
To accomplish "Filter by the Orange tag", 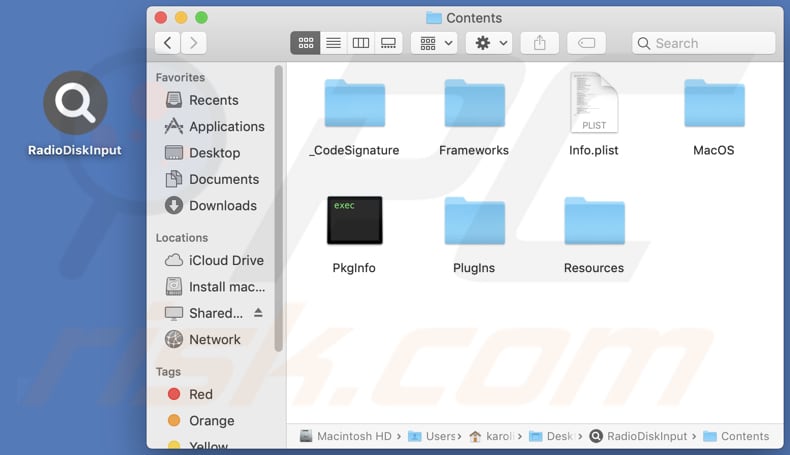I will pos(201,420).
